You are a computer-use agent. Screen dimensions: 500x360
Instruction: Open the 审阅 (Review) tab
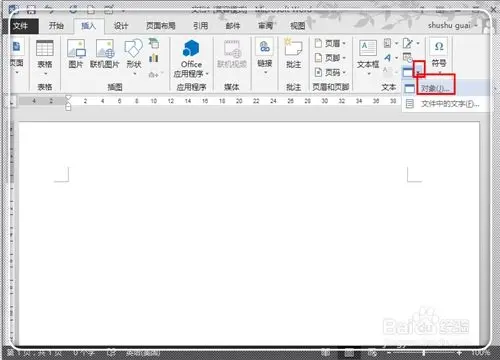pos(265,26)
